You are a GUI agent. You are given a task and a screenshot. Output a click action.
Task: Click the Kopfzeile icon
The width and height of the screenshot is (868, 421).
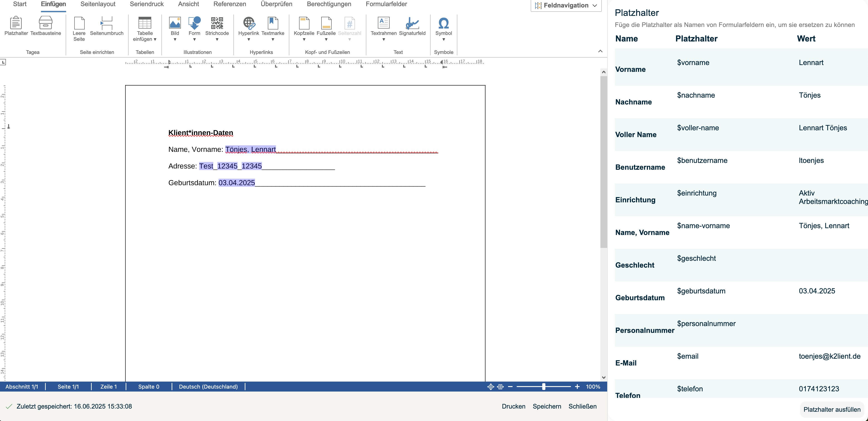click(304, 23)
